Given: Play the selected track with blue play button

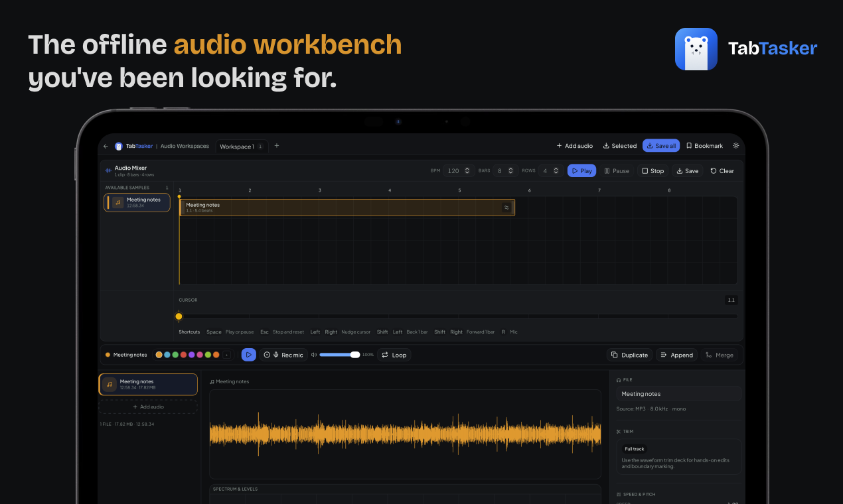Looking at the screenshot, I should point(248,355).
